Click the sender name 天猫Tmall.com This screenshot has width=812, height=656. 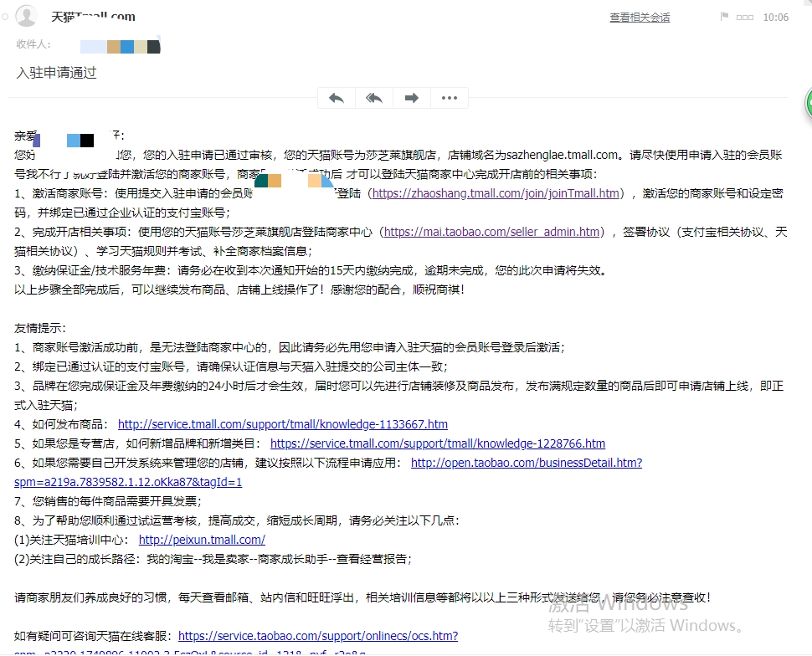(x=93, y=17)
